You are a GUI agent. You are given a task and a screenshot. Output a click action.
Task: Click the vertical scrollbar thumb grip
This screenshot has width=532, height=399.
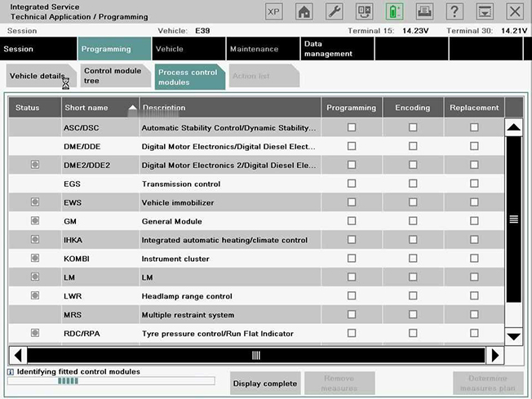pos(514,219)
